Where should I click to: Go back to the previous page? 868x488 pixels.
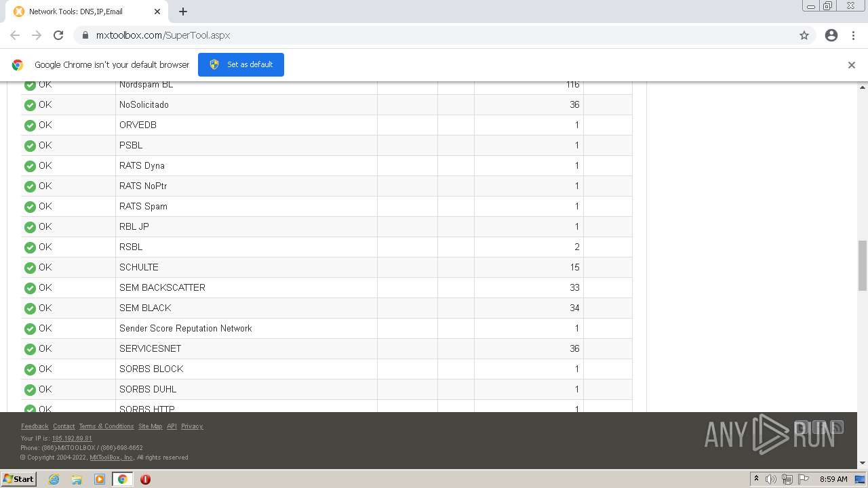(15, 35)
